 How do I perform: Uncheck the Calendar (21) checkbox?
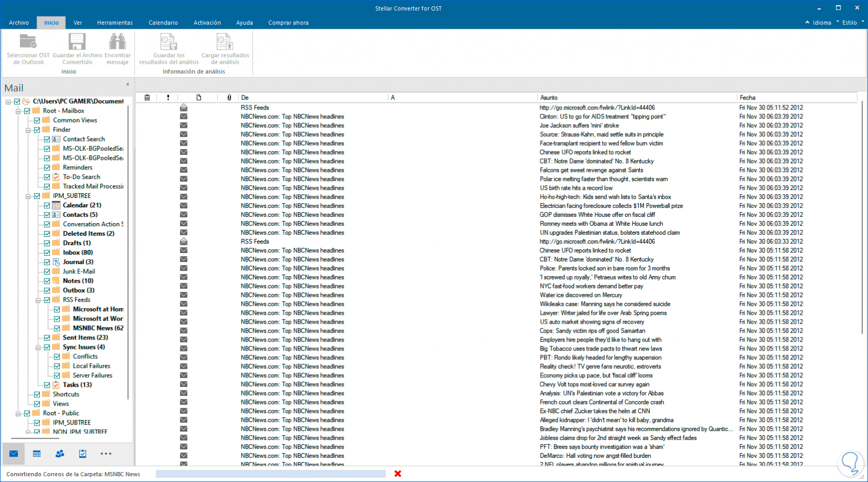point(47,205)
